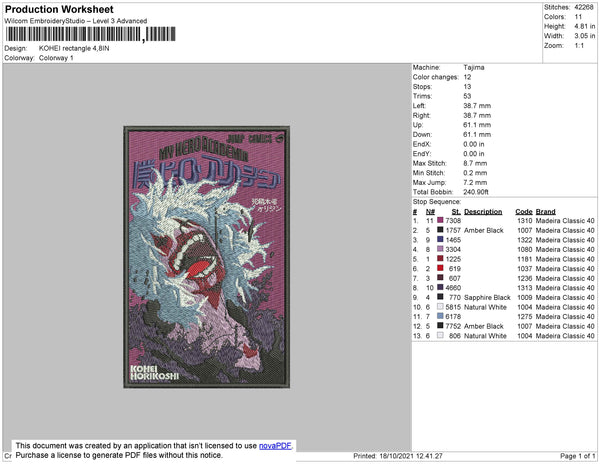Click the Description column header
600x464 pixels.
(483, 212)
